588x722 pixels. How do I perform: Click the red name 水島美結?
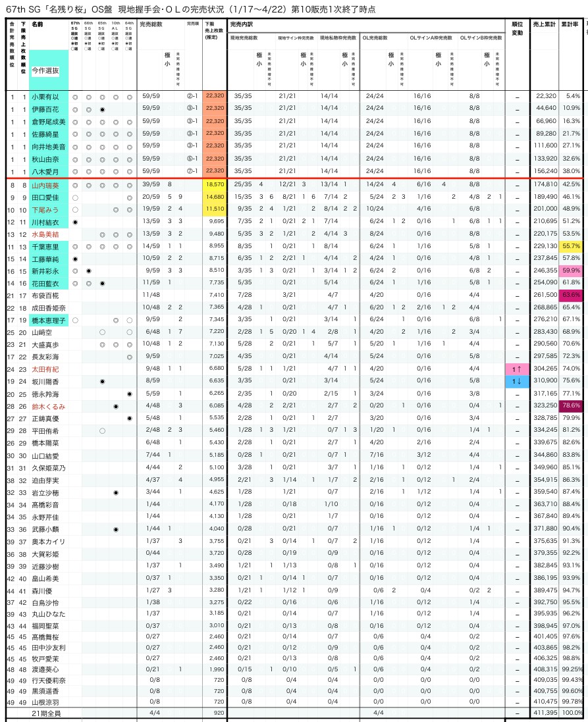pyautogui.click(x=45, y=234)
